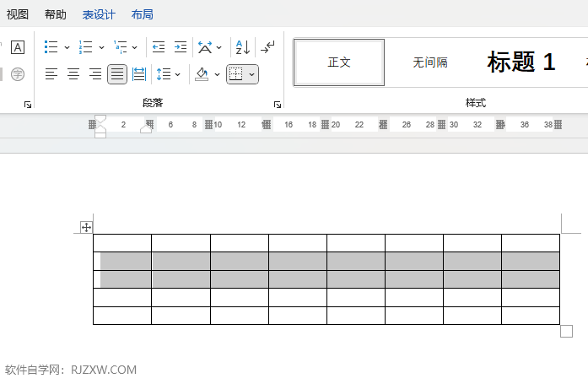Click the enclosed character (字) icon
Screen dimensions: 588x384
[x=18, y=74]
